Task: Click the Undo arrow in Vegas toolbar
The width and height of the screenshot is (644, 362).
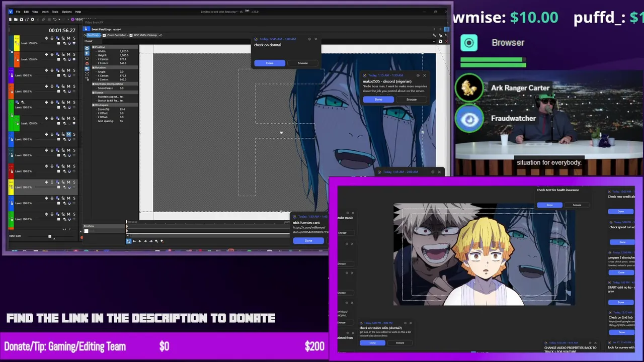Action: pyautogui.click(x=55, y=19)
